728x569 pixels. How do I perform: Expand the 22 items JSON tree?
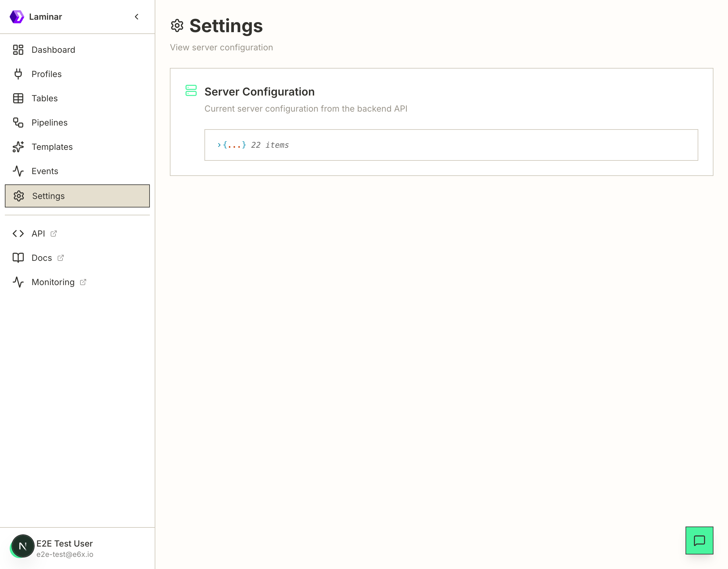219,145
